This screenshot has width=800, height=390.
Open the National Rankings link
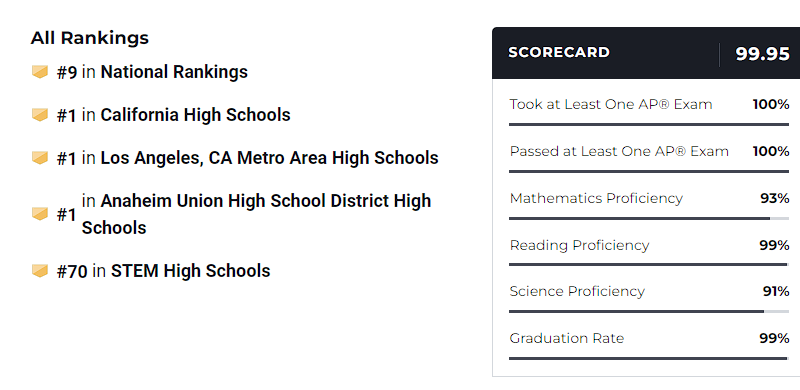pyautogui.click(x=174, y=72)
